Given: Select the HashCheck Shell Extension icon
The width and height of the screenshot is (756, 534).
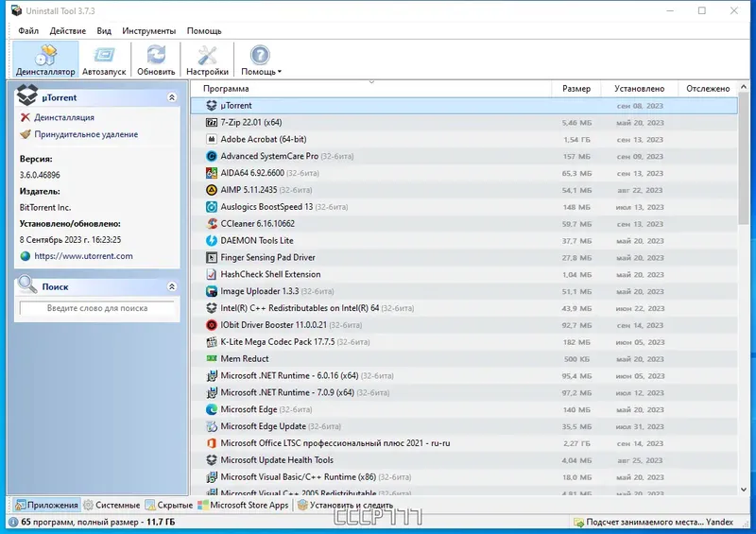Looking at the screenshot, I should pyautogui.click(x=211, y=274).
